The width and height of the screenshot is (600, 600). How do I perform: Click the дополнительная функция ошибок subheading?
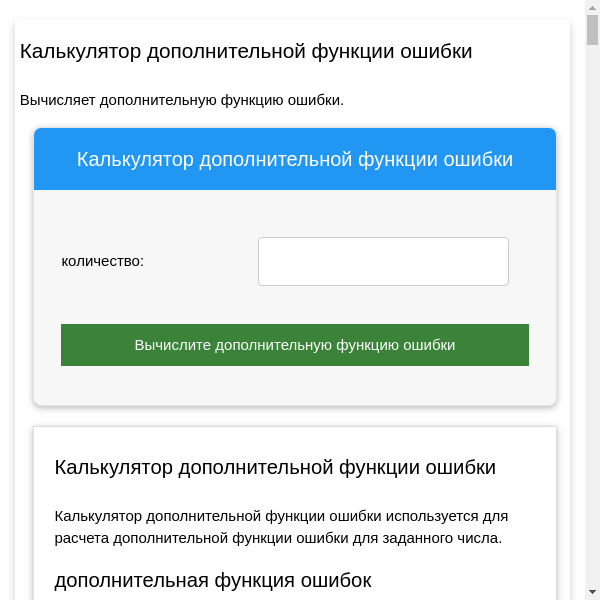212,580
